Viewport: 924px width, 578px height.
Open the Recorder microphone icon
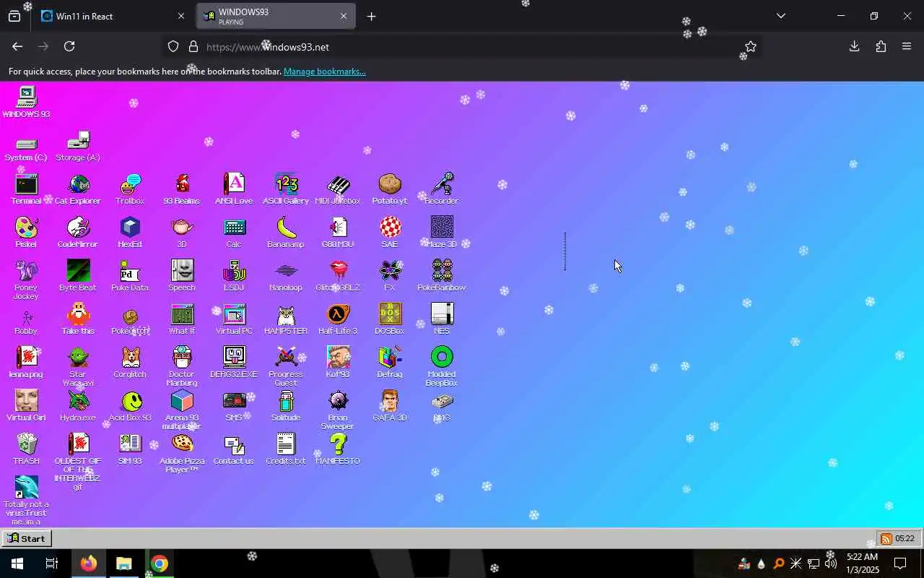pos(442,189)
